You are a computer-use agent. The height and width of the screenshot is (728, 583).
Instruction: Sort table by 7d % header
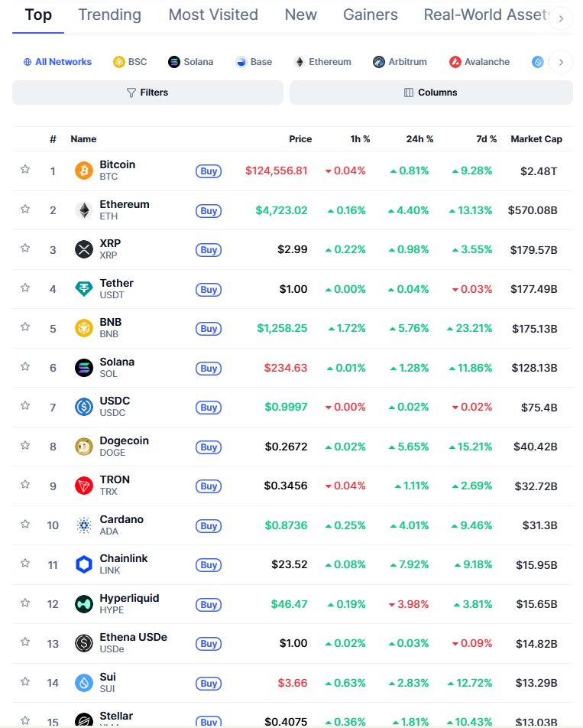tap(486, 139)
